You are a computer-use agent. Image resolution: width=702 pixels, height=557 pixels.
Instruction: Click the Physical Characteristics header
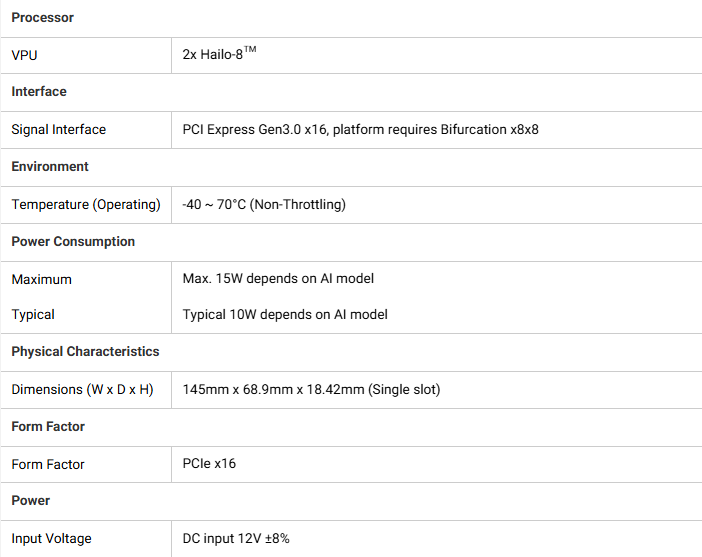(86, 351)
